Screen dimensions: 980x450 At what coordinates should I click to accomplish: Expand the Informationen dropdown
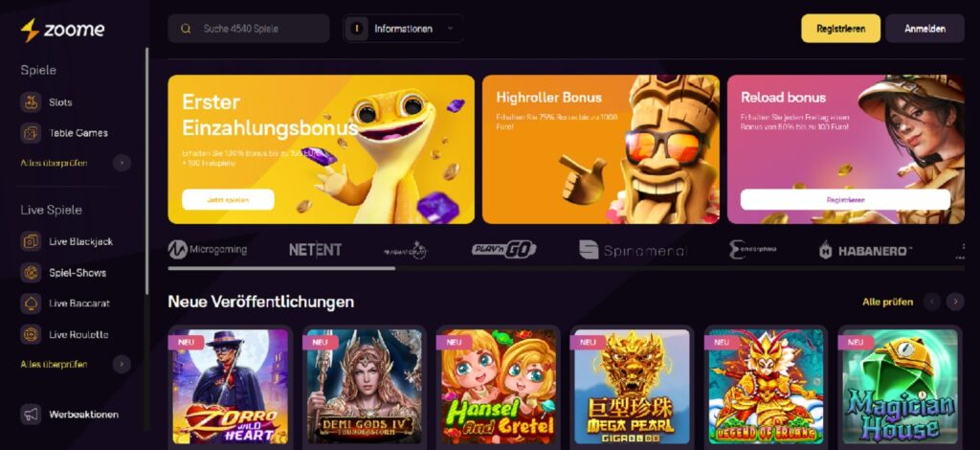click(403, 28)
